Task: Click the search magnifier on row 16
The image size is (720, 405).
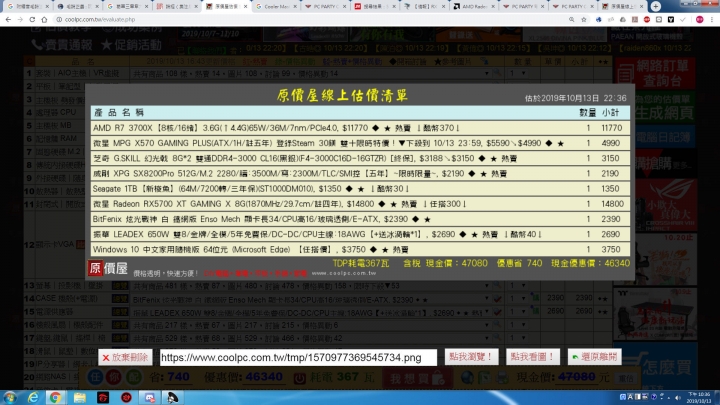Action: 497,325
